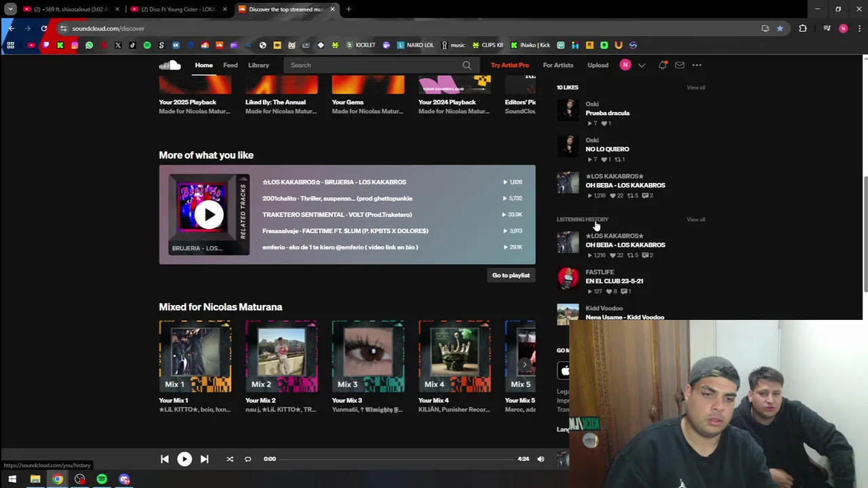Open Your 2025 Playback playlist title

pos(187,102)
